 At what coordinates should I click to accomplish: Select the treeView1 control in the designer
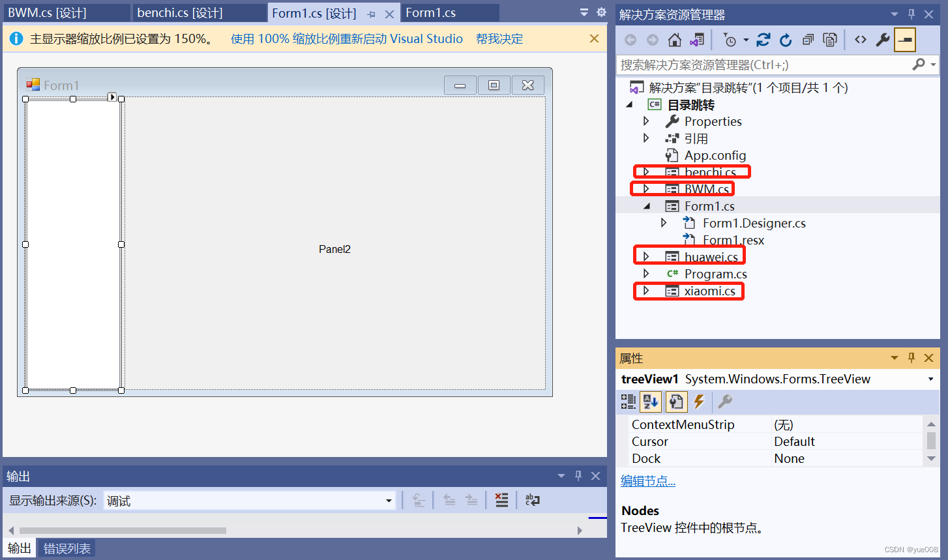[x=73, y=244]
